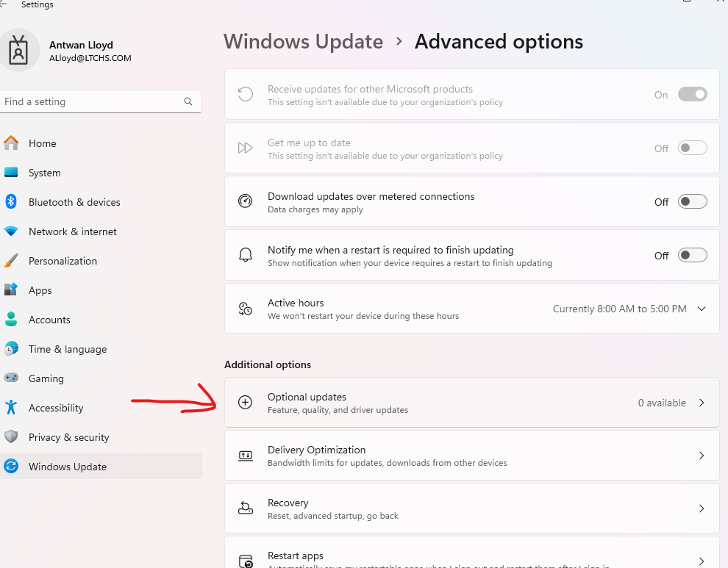Click the 0 available text
The image size is (728, 568).
(x=662, y=403)
